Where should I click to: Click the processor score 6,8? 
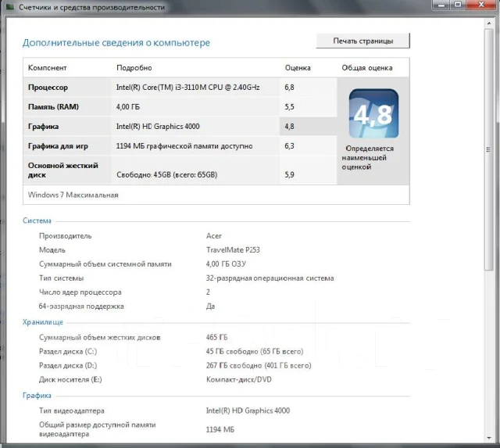[289, 88]
